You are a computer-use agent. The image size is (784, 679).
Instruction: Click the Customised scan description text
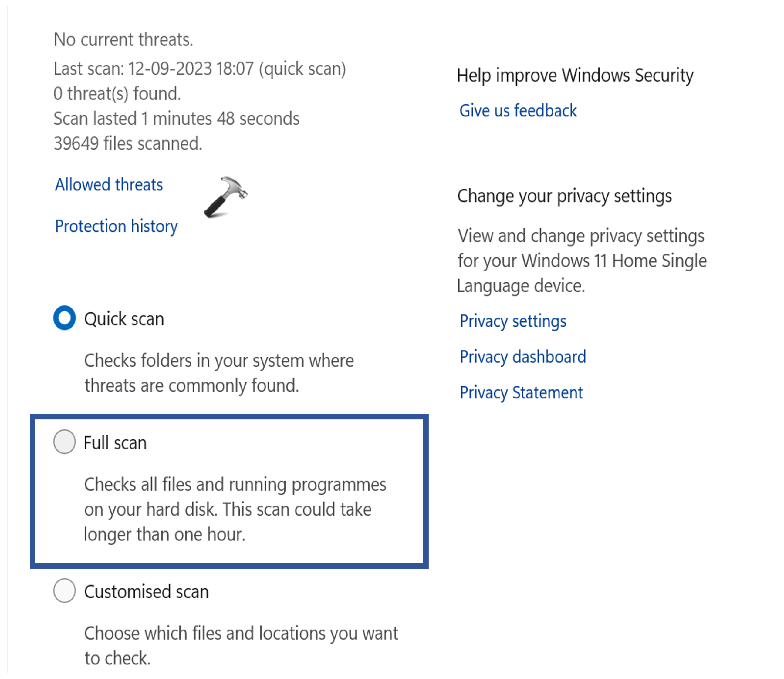(241, 646)
